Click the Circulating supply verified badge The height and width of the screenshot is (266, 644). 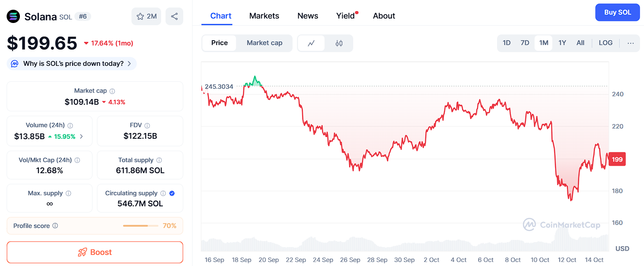click(172, 193)
